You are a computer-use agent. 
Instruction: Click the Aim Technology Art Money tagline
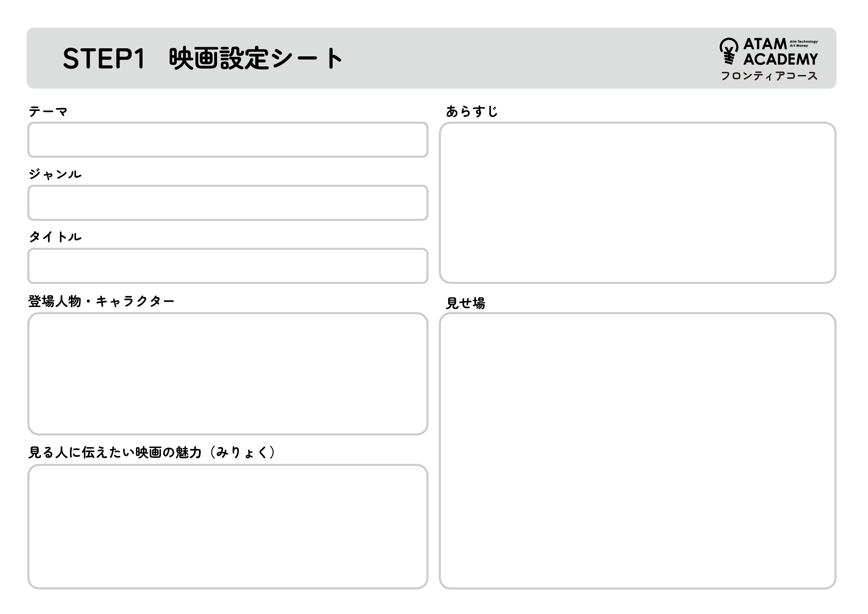pos(804,43)
